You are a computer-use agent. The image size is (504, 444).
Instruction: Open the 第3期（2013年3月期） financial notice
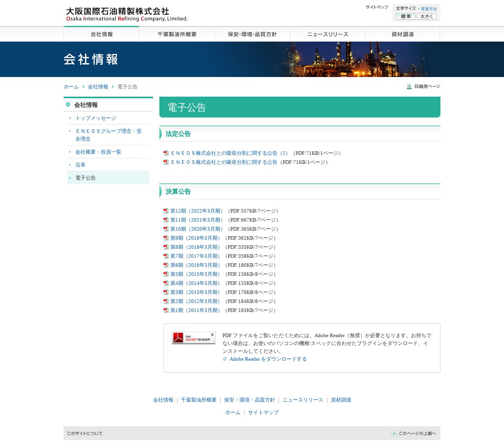pos(196,292)
